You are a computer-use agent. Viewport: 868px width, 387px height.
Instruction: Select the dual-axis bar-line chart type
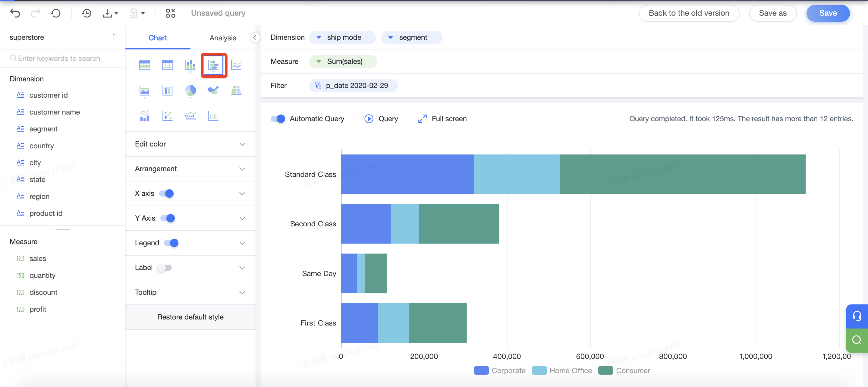168,90
